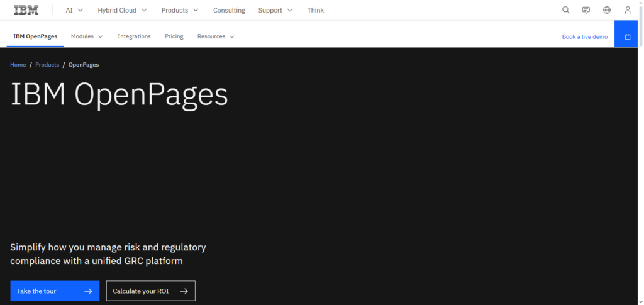Click the arrow on Take the tour

point(88,291)
